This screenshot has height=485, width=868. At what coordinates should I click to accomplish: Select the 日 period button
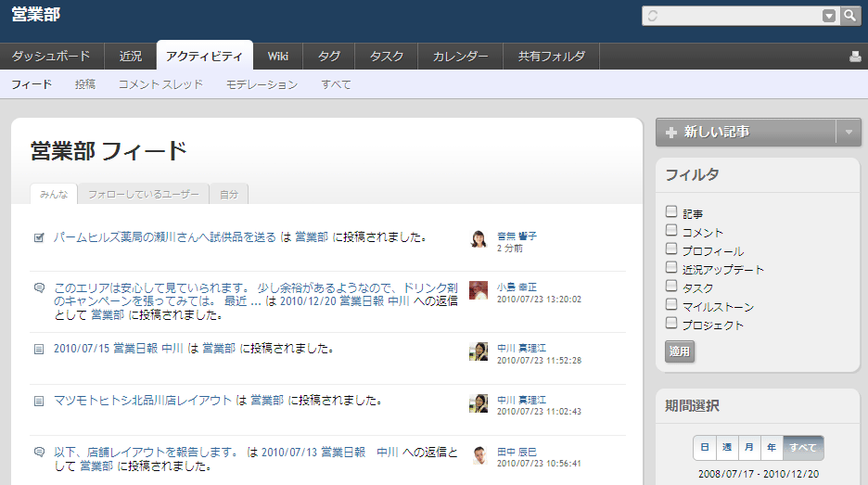(x=705, y=447)
